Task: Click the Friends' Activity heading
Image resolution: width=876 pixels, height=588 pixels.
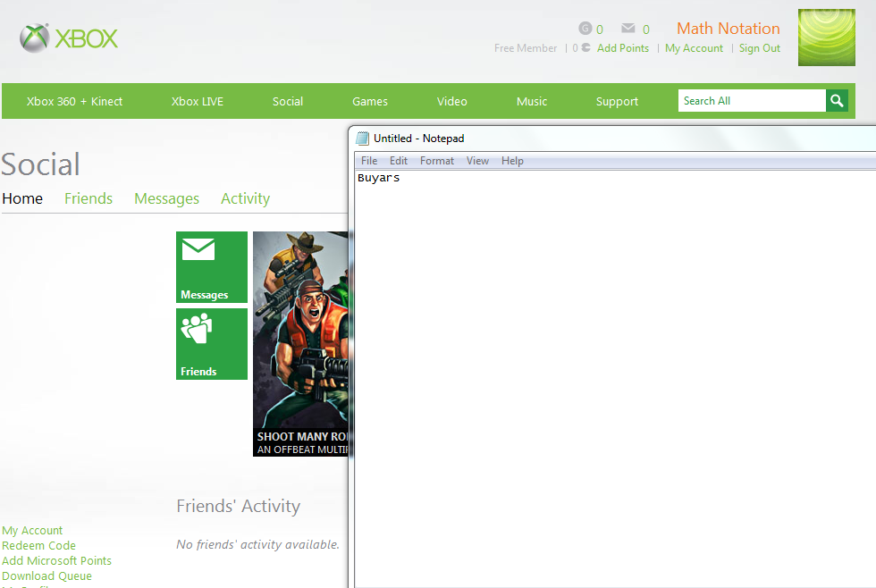Action: pos(239,506)
